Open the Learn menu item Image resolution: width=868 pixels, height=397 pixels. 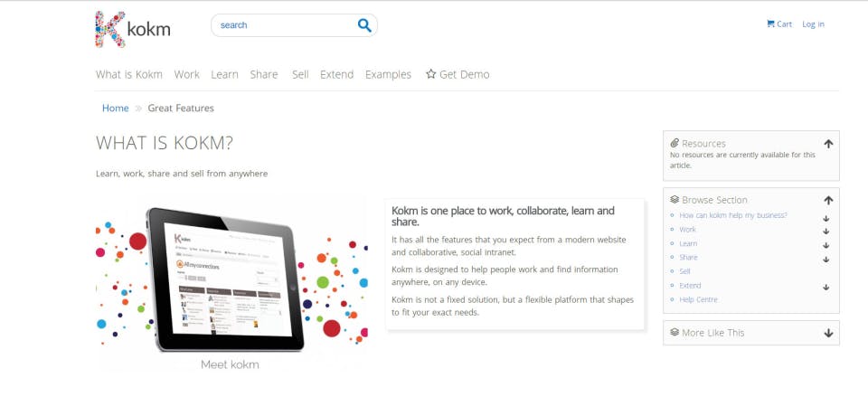tap(224, 74)
